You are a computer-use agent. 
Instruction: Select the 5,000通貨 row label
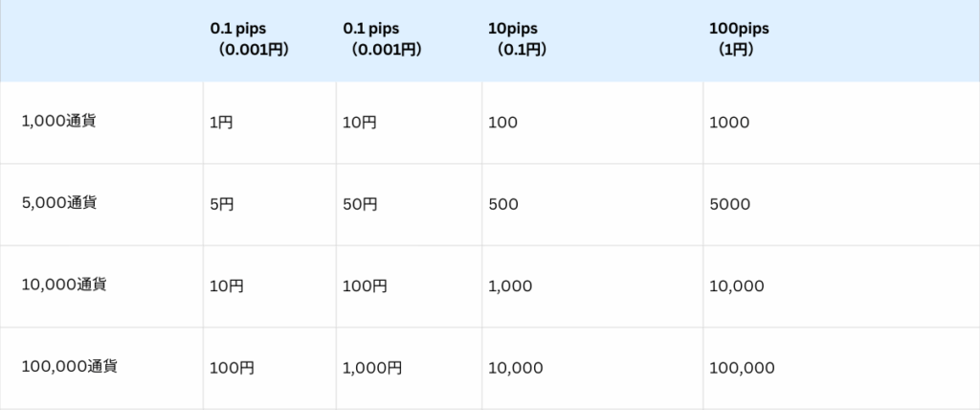59,203
